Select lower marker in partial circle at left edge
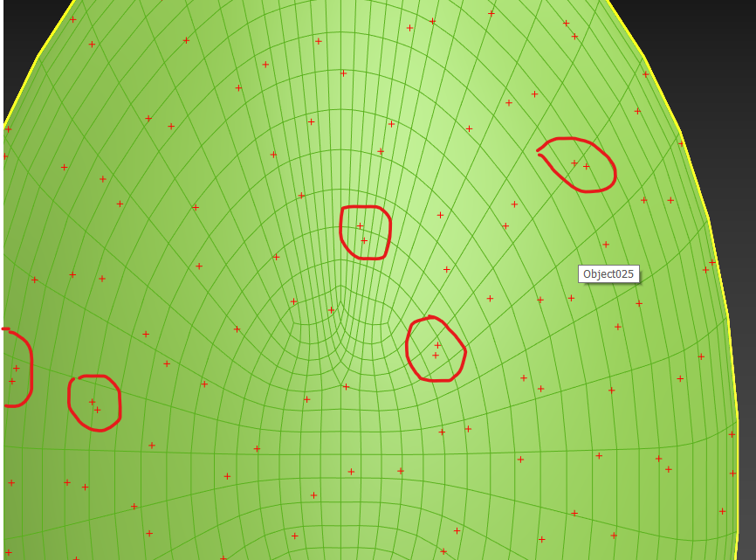The image size is (756, 560). click(12, 381)
